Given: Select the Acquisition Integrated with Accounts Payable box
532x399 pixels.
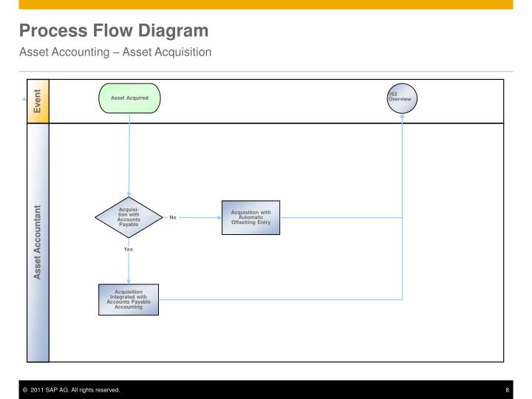Looking at the screenshot, I should pyautogui.click(x=129, y=299).
